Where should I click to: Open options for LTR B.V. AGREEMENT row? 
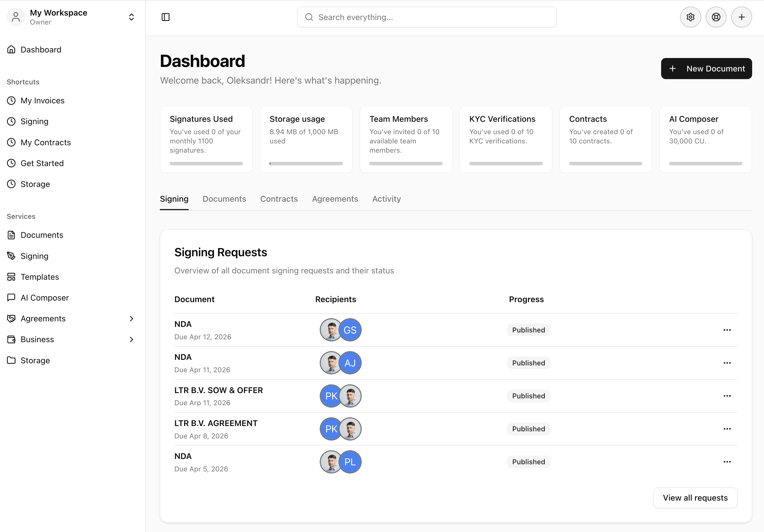pyautogui.click(x=727, y=429)
